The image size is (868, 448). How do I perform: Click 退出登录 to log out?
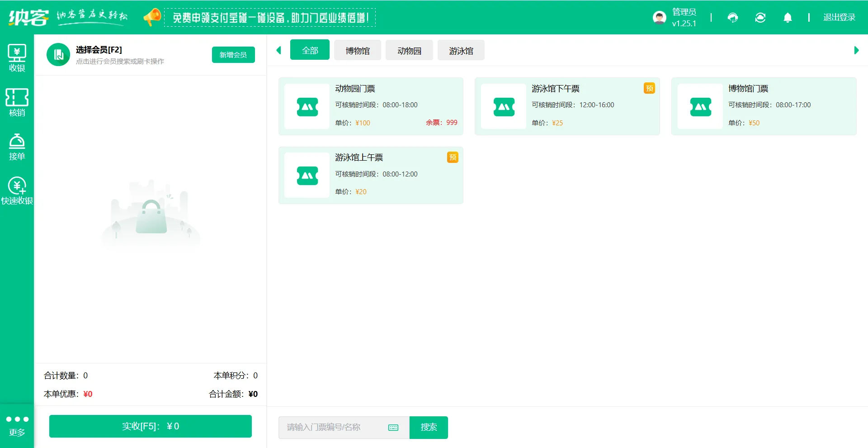[x=839, y=18]
